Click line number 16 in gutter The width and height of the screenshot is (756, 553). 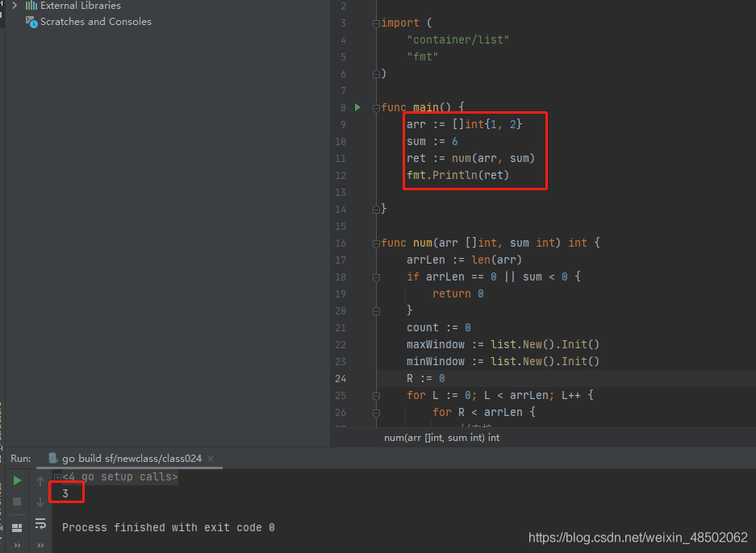(340, 243)
